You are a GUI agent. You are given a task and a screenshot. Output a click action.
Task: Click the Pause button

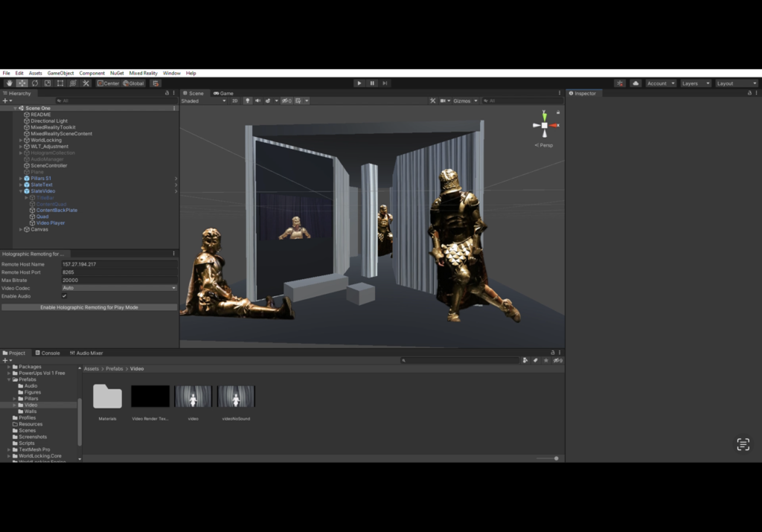tap(372, 83)
